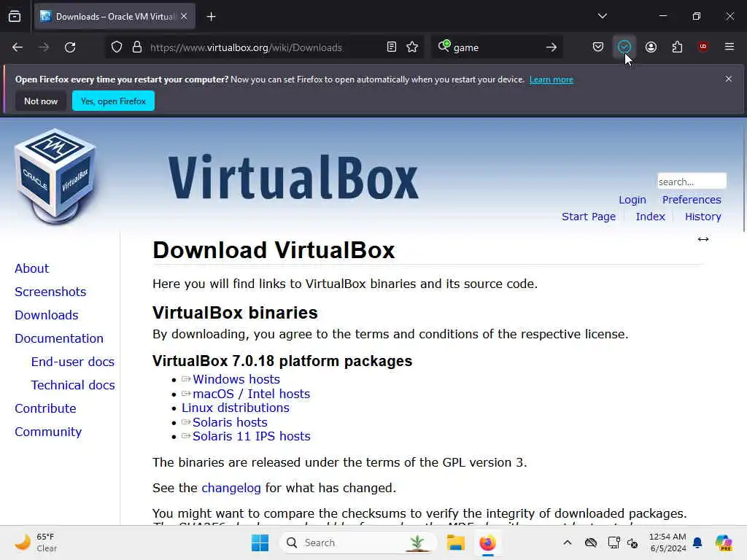The image size is (747, 560).
Task: Open the changelog link
Action: click(231, 488)
